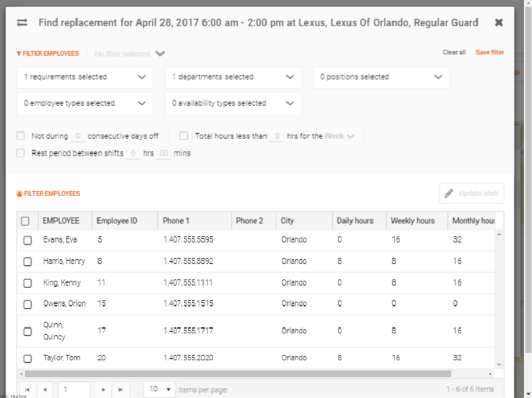Click the Clear all link
Screen dimensions: 532x398
pyautogui.click(x=454, y=53)
